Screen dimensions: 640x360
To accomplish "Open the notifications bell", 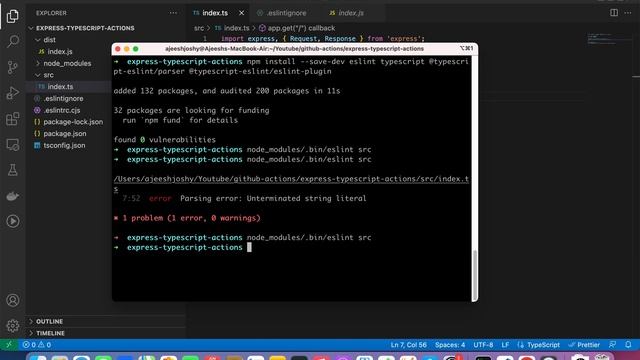I will 628,345.
